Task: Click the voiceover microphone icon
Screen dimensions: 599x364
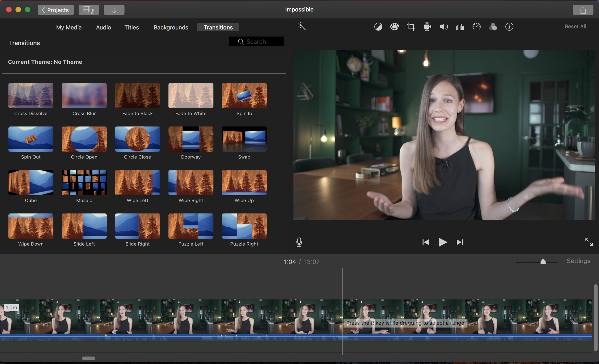Action: click(x=299, y=242)
